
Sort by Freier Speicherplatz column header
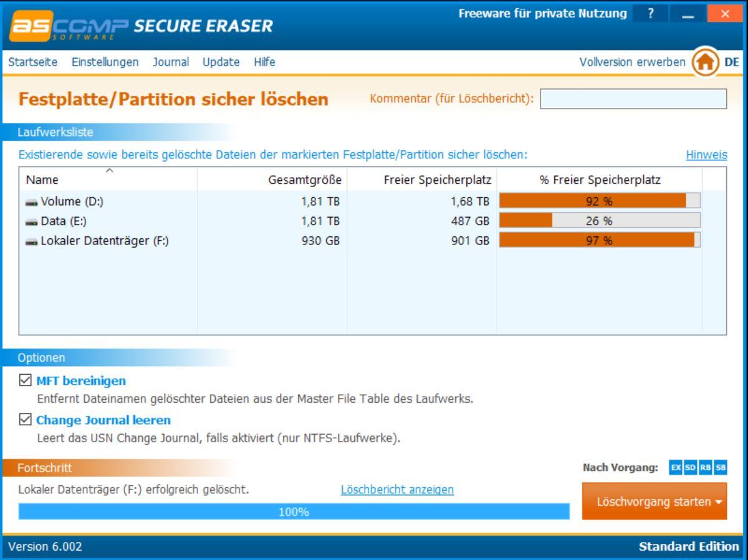click(422, 180)
